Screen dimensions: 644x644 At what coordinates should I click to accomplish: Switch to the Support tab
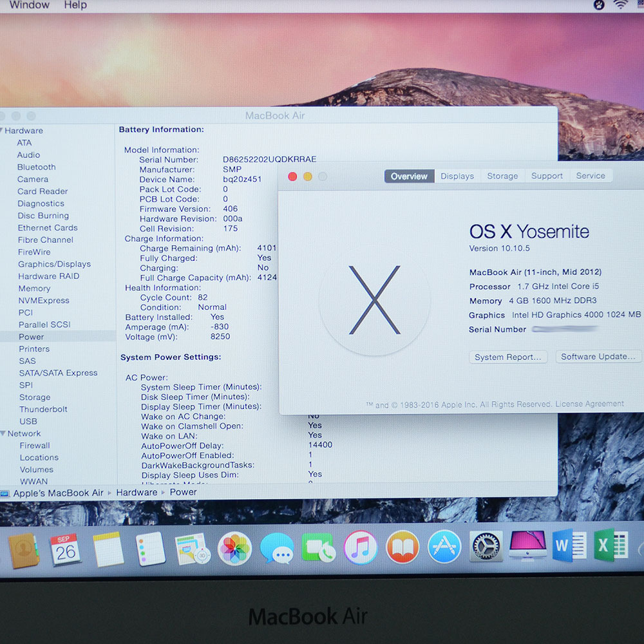[547, 175]
